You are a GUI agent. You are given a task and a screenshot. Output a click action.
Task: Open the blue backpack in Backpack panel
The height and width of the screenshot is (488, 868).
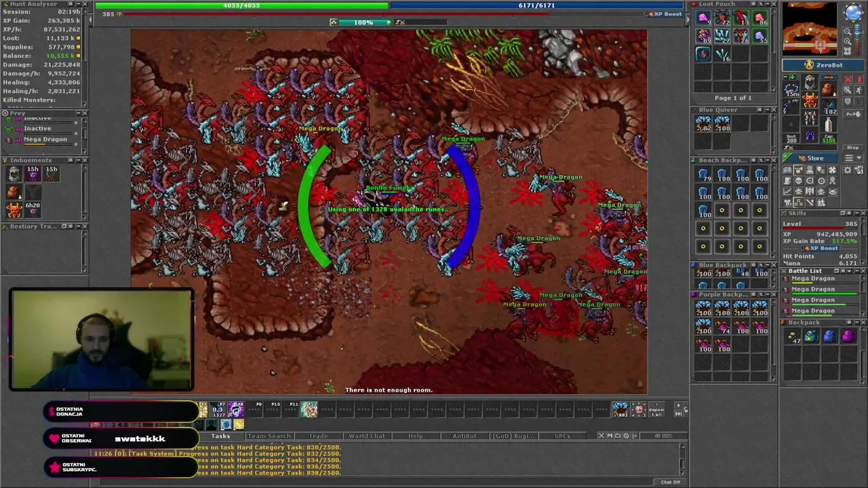coord(829,335)
